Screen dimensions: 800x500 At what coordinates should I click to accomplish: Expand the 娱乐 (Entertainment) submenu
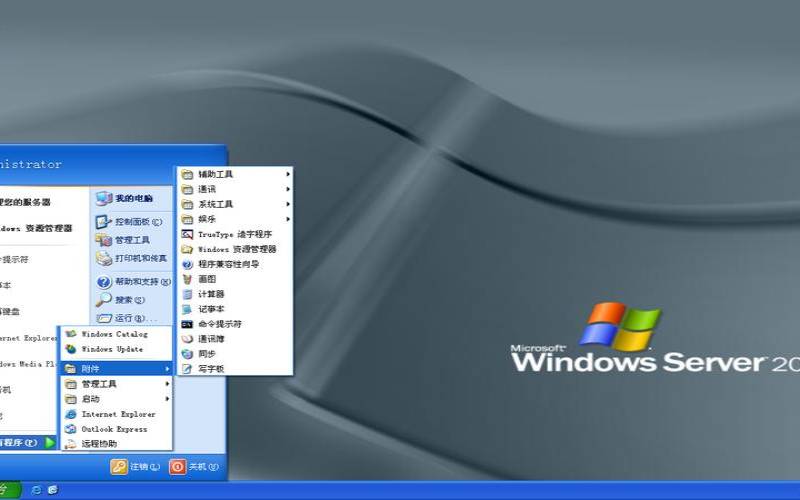pyautogui.click(x=235, y=219)
